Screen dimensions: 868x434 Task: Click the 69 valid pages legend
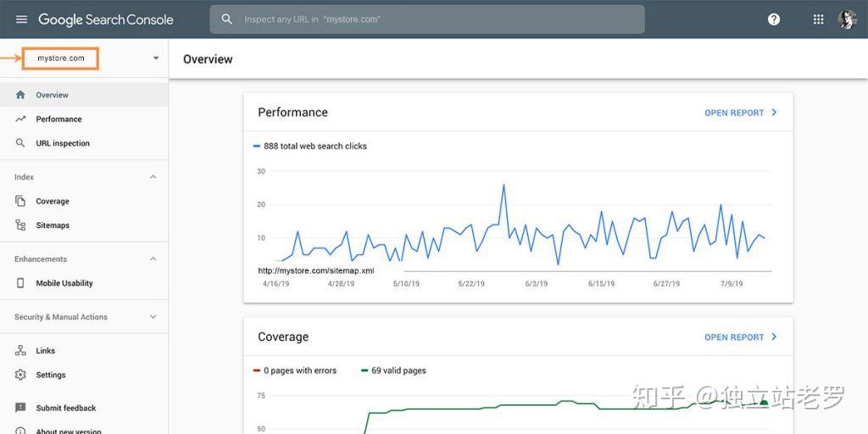point(393,370)
